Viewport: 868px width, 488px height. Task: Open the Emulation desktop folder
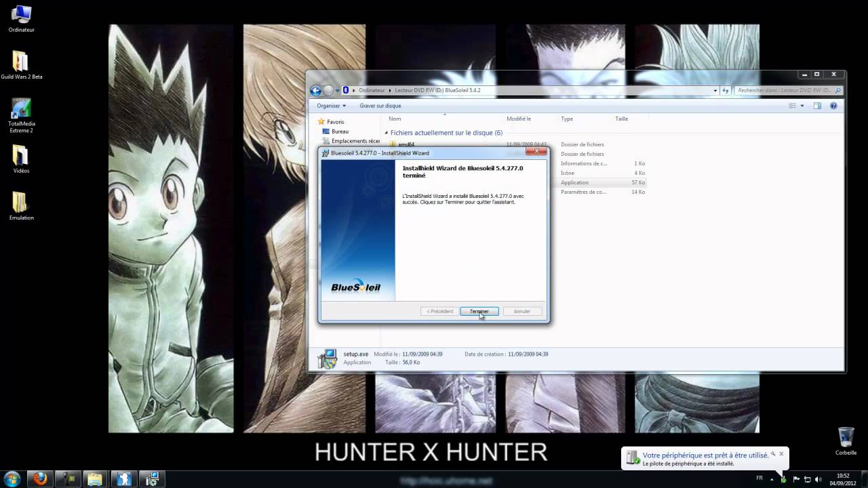(x=21, y=206)
